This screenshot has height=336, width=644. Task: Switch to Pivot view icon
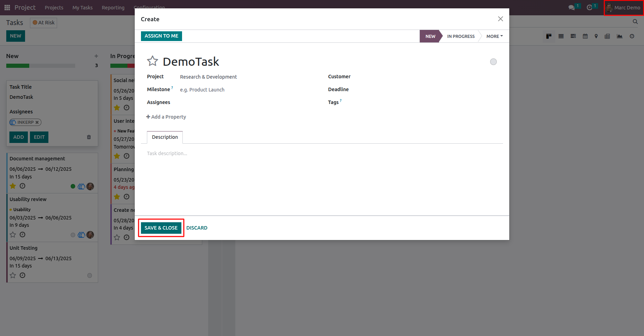point(607,36)
